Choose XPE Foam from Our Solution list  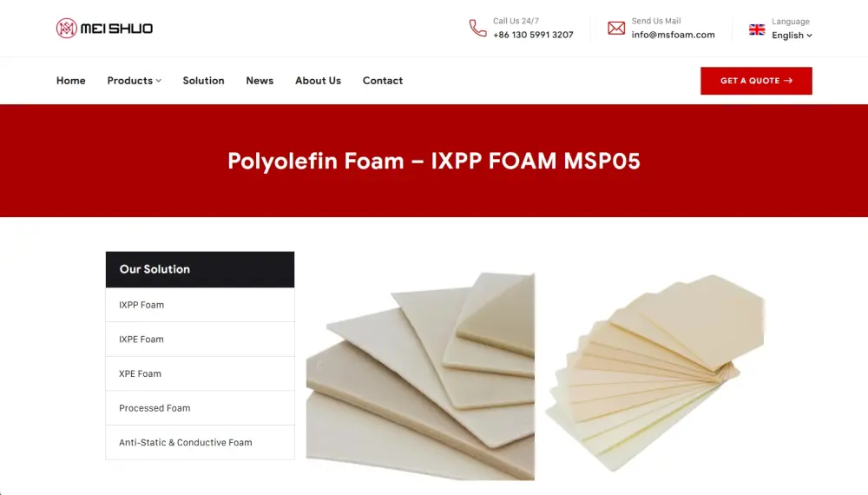coord(200,373)
